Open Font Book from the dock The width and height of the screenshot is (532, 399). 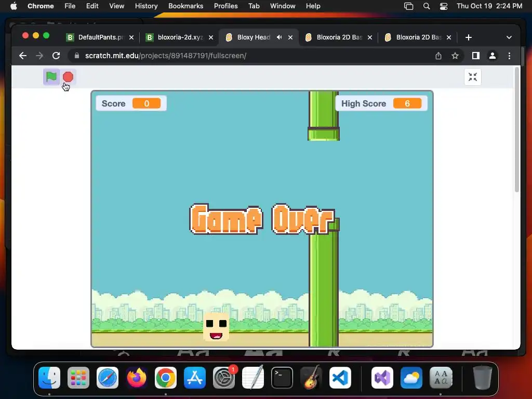[441, 378]
